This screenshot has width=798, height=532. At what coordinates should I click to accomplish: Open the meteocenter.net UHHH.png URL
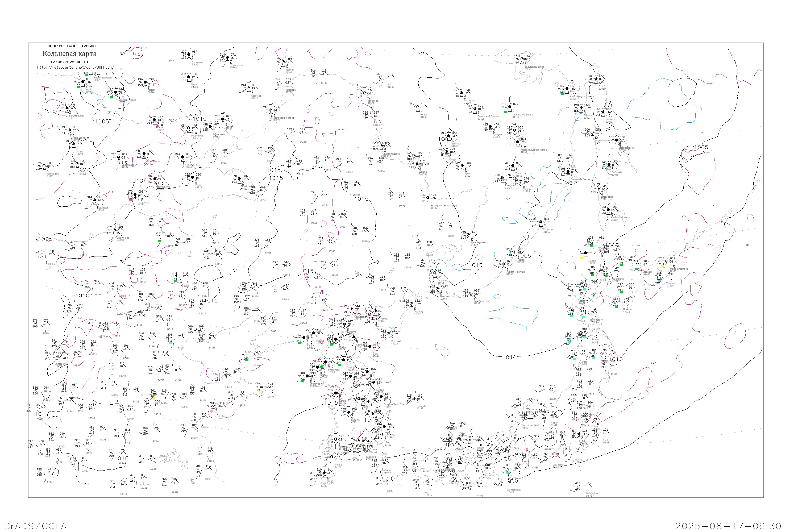point(75,68)
